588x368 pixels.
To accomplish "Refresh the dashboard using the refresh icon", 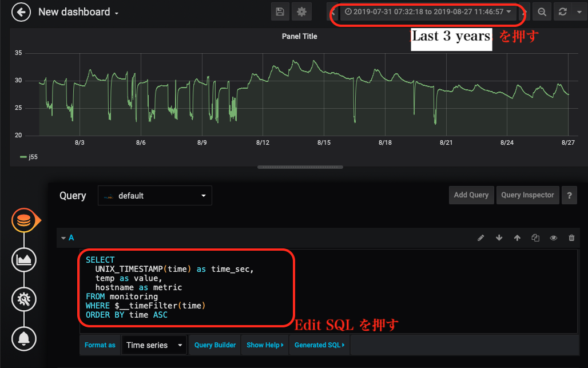I will coord(563,12).
